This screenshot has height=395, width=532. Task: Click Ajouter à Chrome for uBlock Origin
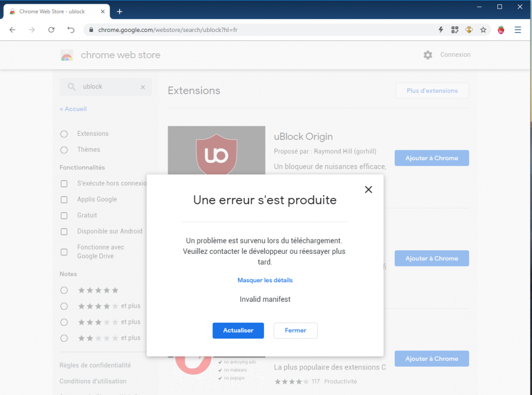click(x=431, y=158)
